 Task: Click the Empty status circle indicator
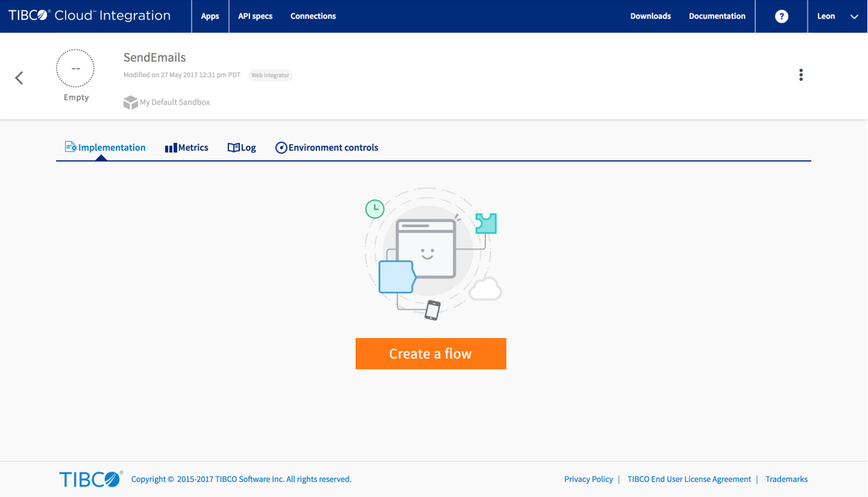point(75,68)
